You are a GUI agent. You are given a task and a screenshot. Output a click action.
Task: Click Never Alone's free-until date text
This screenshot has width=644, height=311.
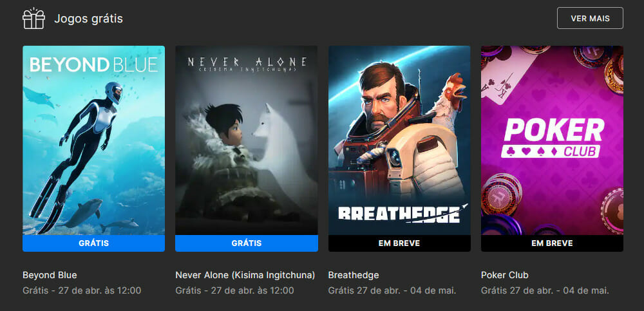click(234, 290)
